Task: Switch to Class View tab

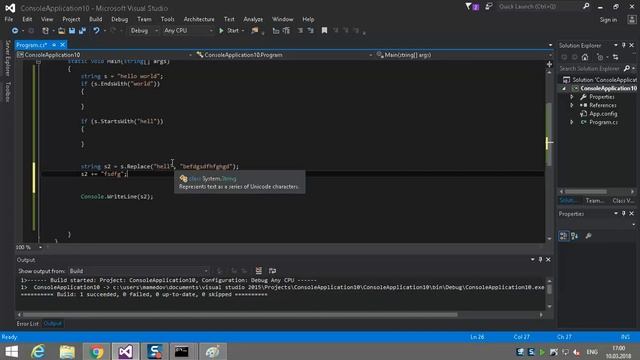Action: pos(623,200)
